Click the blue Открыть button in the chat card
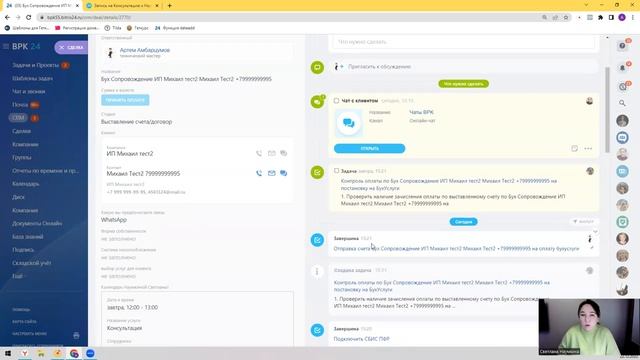 point(369,149)
